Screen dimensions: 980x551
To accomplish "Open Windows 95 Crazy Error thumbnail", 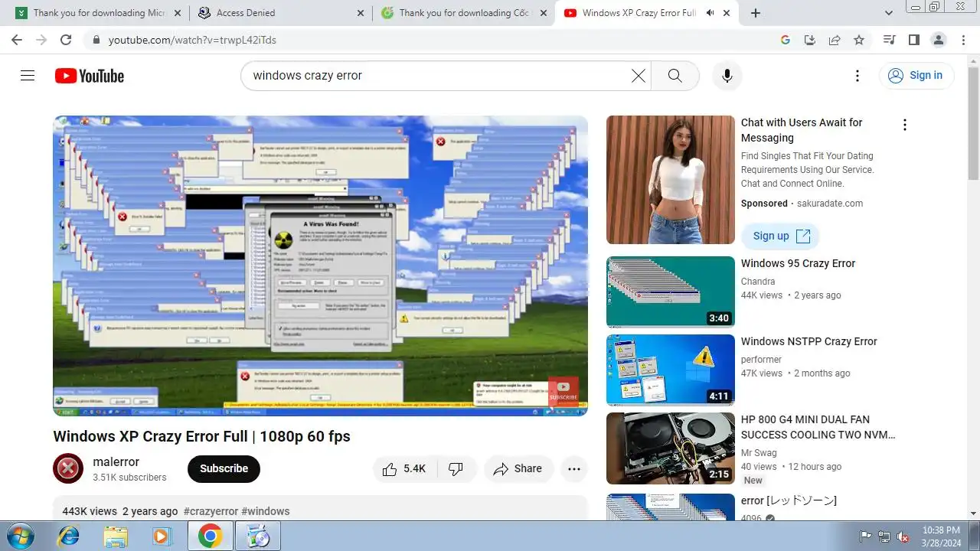I will (x=671, y=292).
